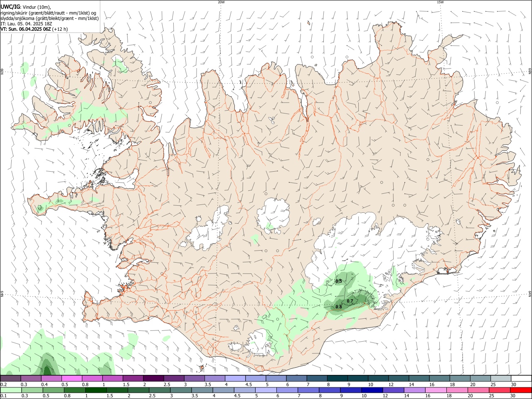
Task: Click the 12 label in the lower scale
Action: point(385,396)
